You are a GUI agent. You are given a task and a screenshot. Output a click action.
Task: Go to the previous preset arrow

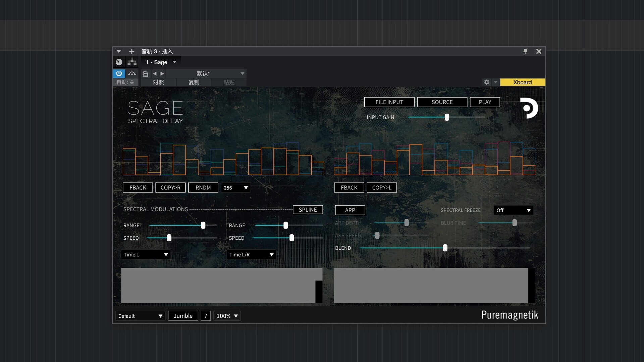pos(155,73)
